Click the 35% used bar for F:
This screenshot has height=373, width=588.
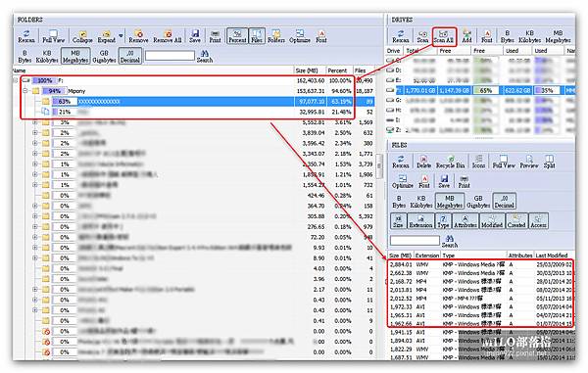[548, 90]
